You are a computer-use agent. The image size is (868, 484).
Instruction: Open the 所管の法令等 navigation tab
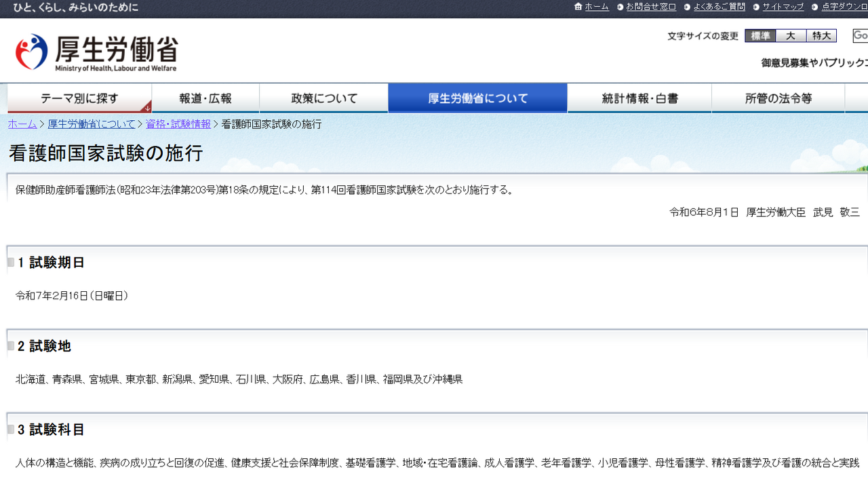[x=778, y=98]
